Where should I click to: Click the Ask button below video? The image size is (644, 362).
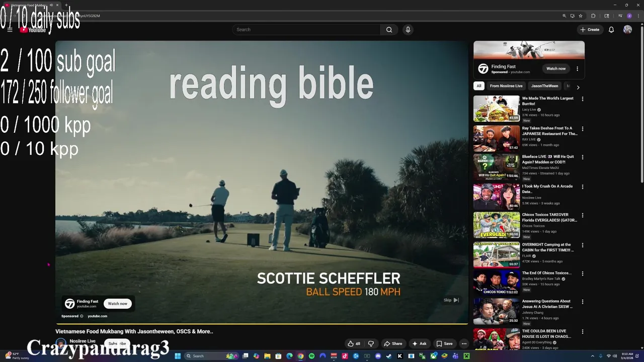(419, 344)
